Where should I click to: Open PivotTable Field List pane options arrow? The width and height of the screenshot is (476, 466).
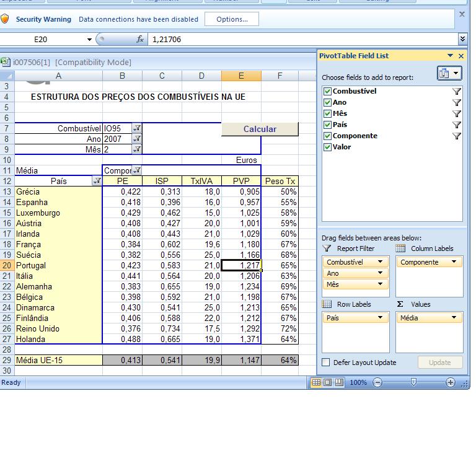[451, 56]
